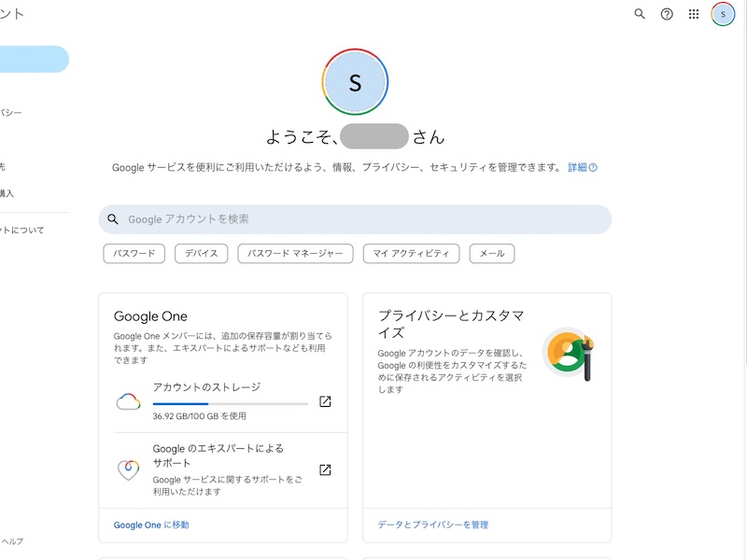Click the large profile picture with letter S
The width and height of the screenshot is (747, 560).
tap(355, 82)
